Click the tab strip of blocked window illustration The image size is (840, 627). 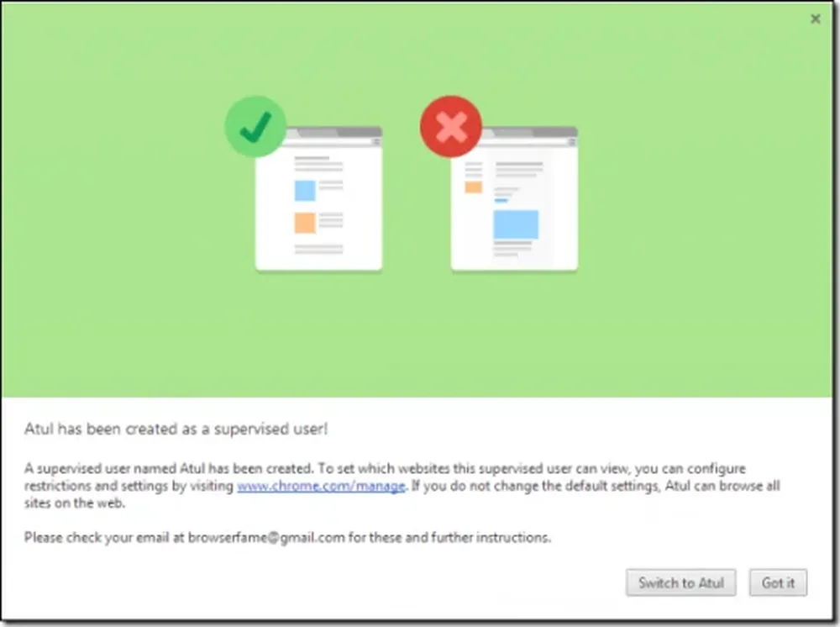click(x=528, y=131)
